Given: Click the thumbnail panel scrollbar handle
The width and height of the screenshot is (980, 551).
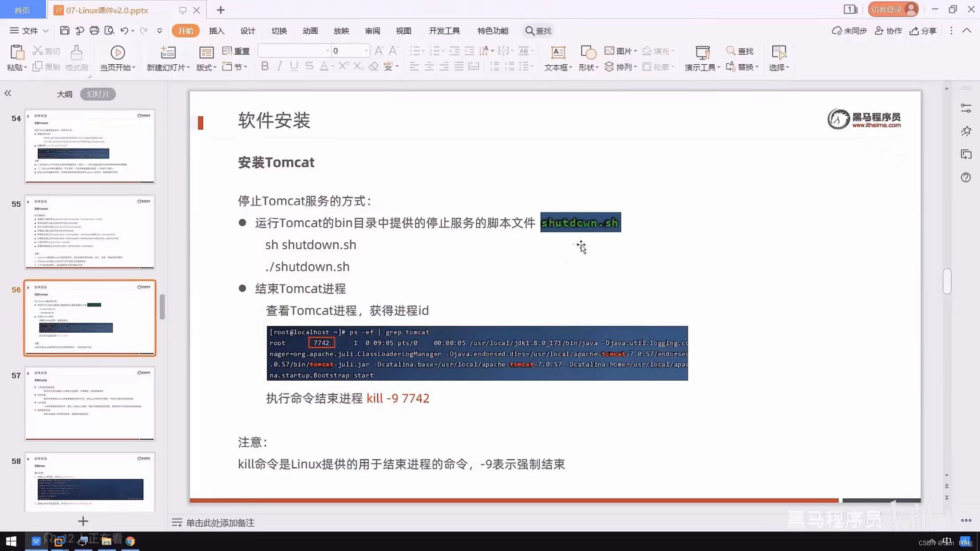Looking at the screenshot, I should point(162,307).
